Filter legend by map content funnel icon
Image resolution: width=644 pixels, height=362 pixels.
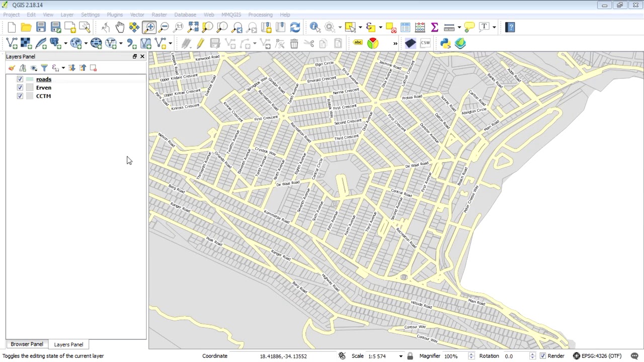click(44, 68)
